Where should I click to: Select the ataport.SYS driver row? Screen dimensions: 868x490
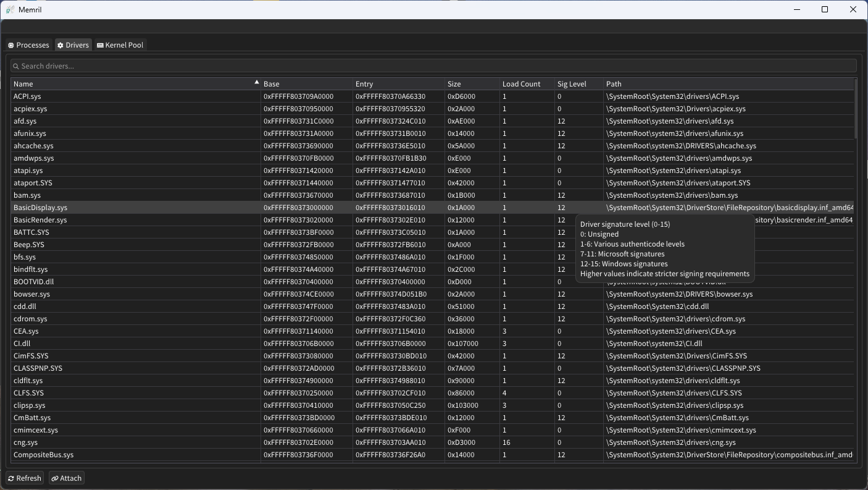432,183
